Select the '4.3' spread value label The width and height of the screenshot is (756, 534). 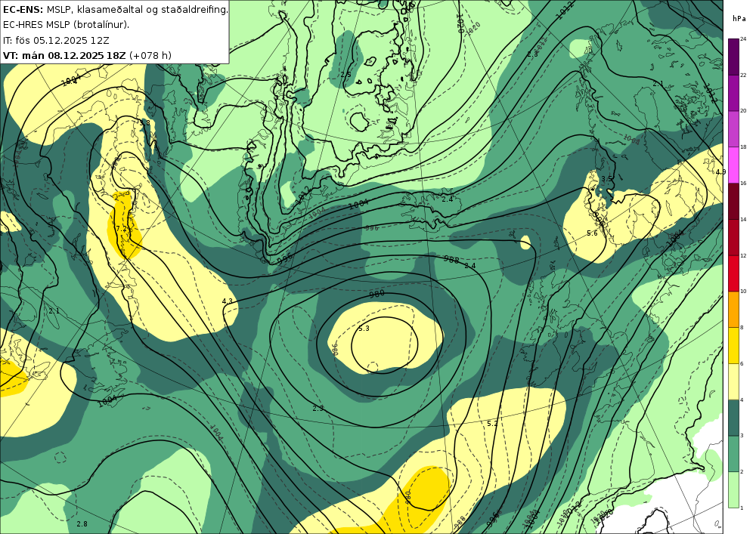pos(227,301)
